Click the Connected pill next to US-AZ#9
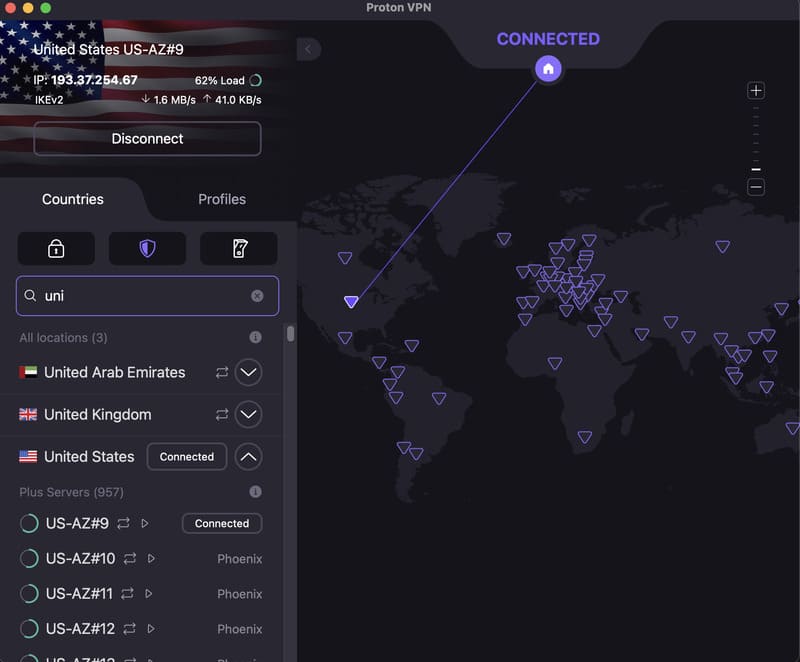The image size is (800, 662). pos(221,523)
